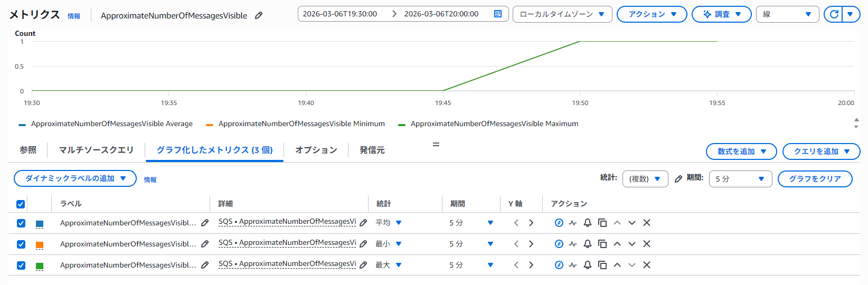Remove the 最小 metric using X icon
The image size is (868, 285).
coord(646,244)
